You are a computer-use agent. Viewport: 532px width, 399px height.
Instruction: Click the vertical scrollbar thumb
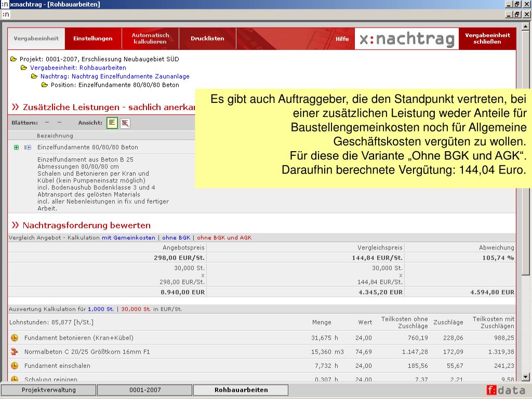526,153
